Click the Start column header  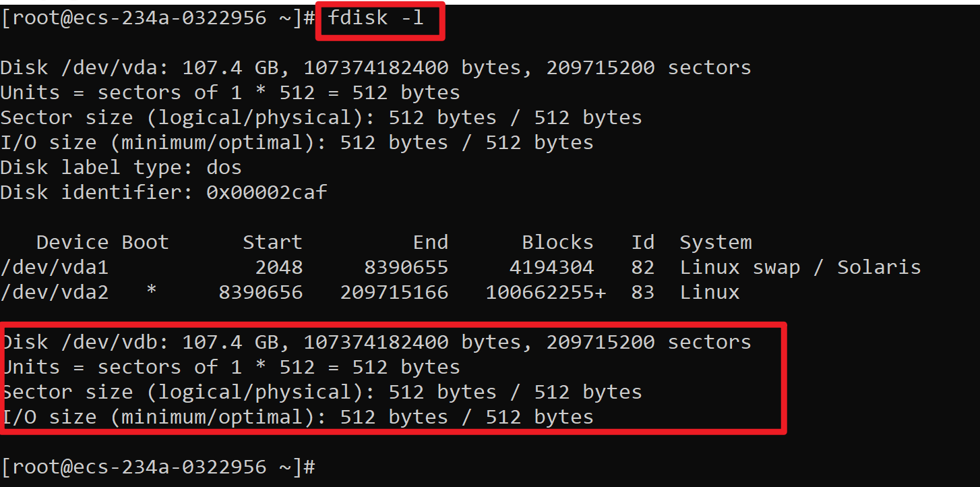(272, 243)
